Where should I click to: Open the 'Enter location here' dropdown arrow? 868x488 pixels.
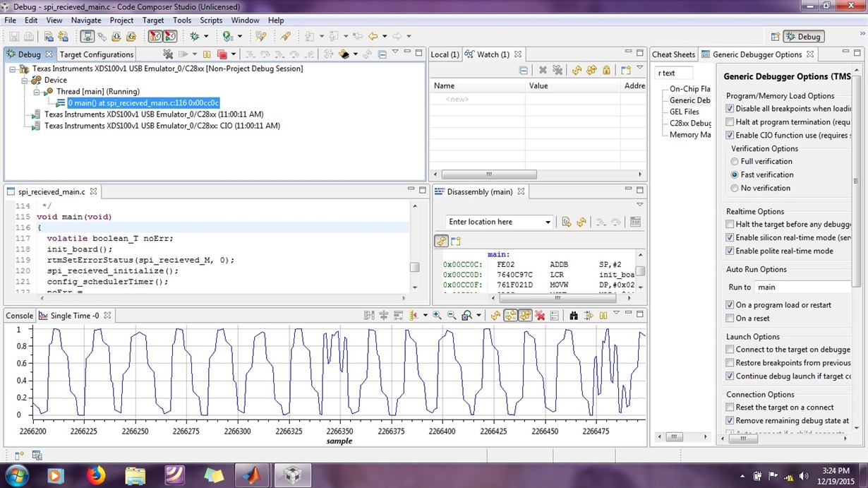point(548,222)
